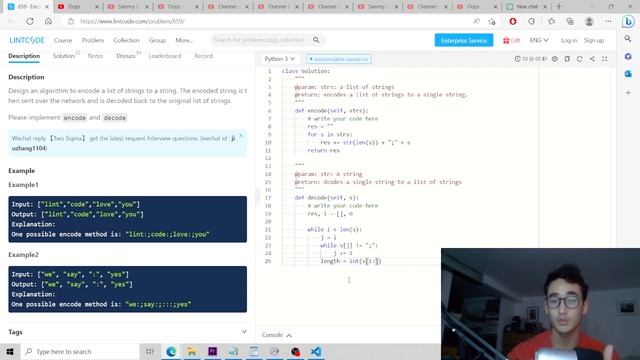This screenshot has height=360, width=640.
Task: Switch to the Notes tab
Action: tap(96, 56)
